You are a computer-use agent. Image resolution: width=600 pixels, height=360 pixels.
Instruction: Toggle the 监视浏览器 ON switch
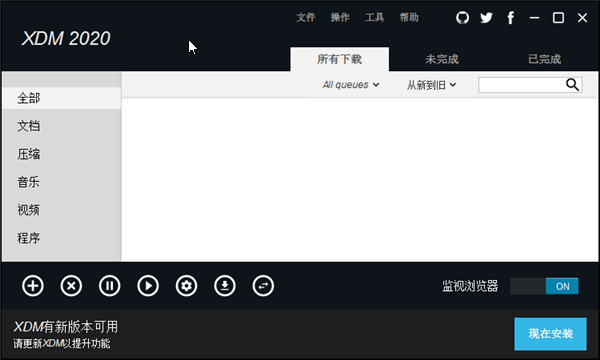coord(545,286)
